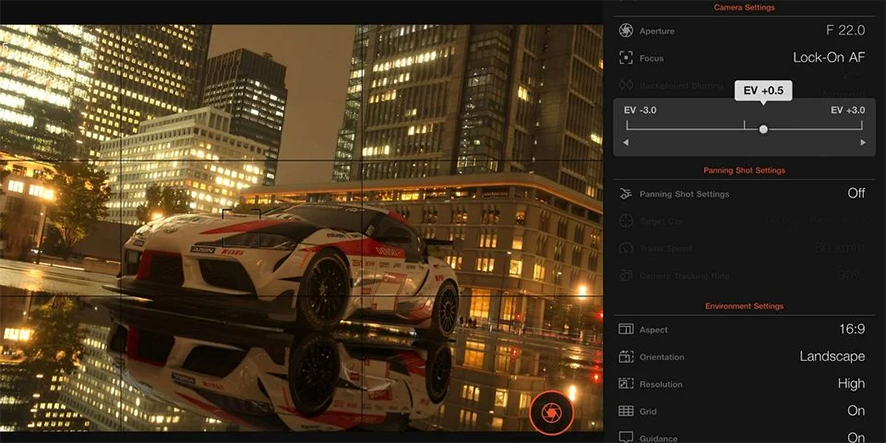Click the dimmed Background Blurring label
Viewport: 886px width, 443px height.
681,86
